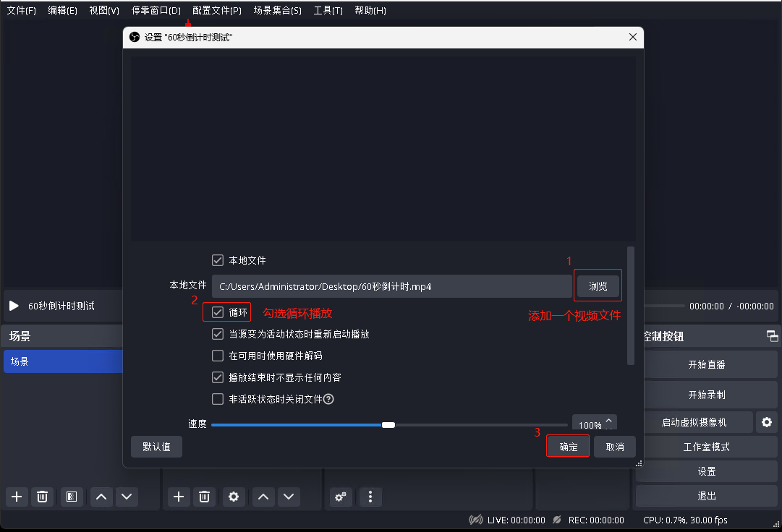Open source properties gear icon in bottom toolbar

(x=233, y=497)
